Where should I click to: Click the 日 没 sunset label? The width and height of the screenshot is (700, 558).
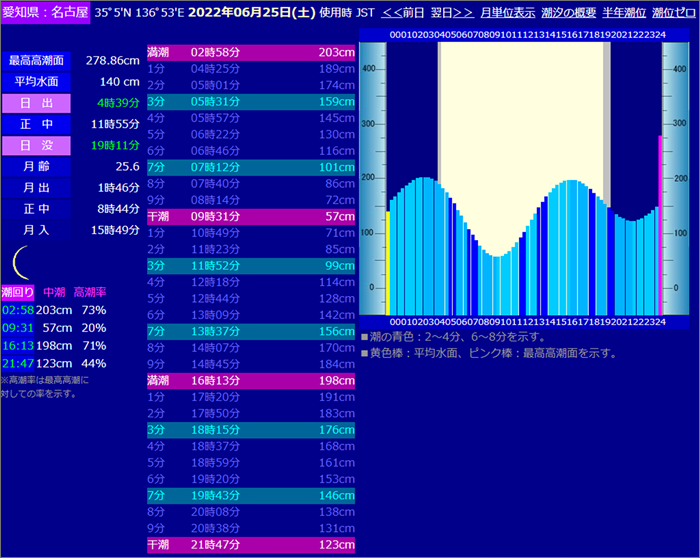[x=36, y=146]
